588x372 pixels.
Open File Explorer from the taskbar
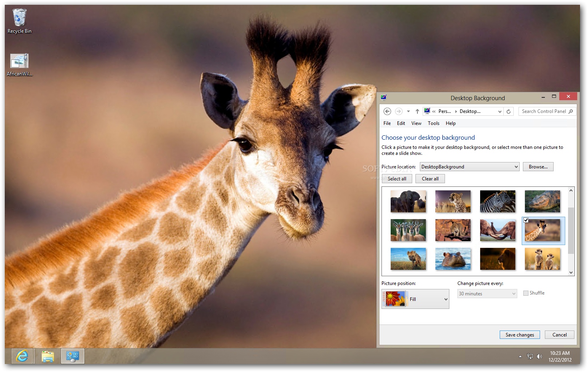coord(48,356)
